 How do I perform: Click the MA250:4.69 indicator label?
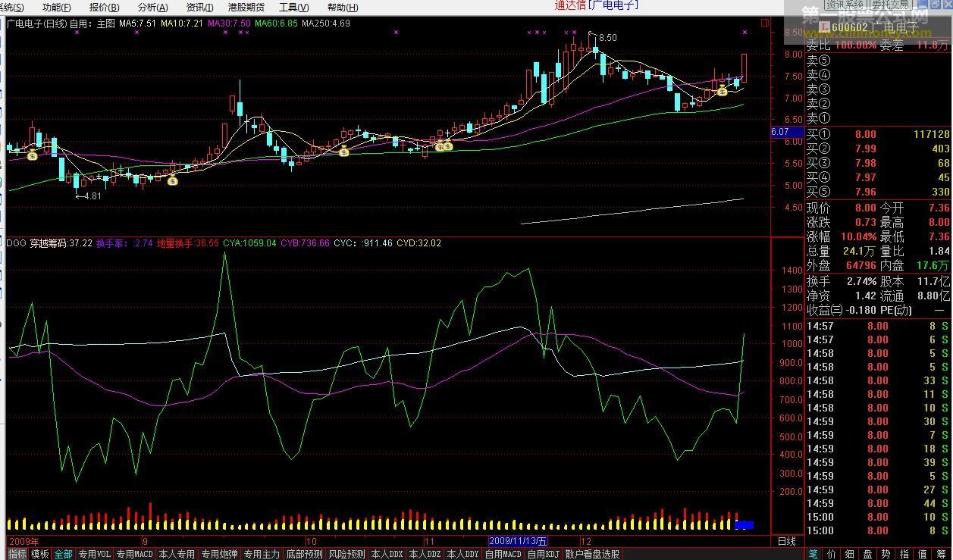coord(326,23)
